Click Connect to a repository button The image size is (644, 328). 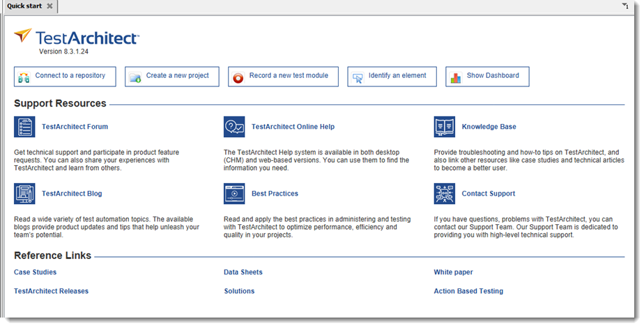[65, 77]
